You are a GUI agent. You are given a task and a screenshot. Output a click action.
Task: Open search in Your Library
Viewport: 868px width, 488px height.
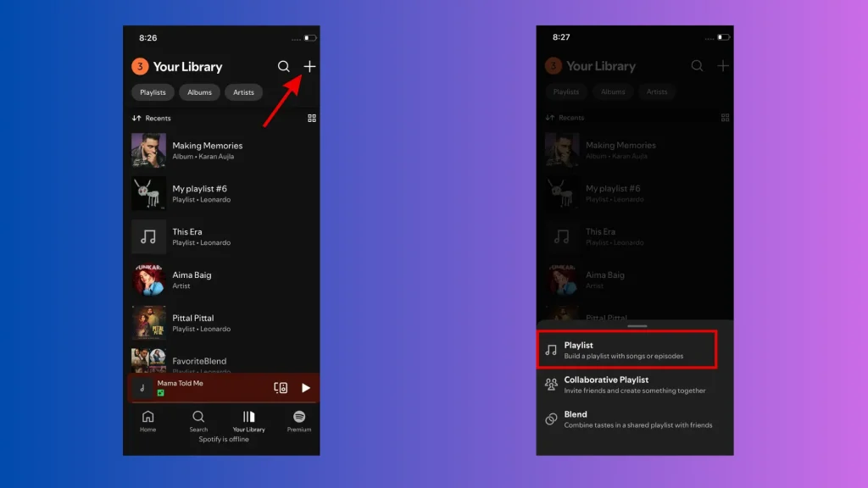(286, 66)
